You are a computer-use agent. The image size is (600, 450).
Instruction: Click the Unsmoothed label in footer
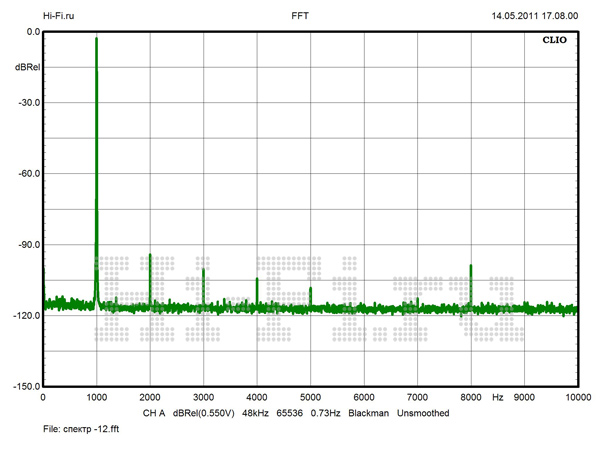coord(423,413)
